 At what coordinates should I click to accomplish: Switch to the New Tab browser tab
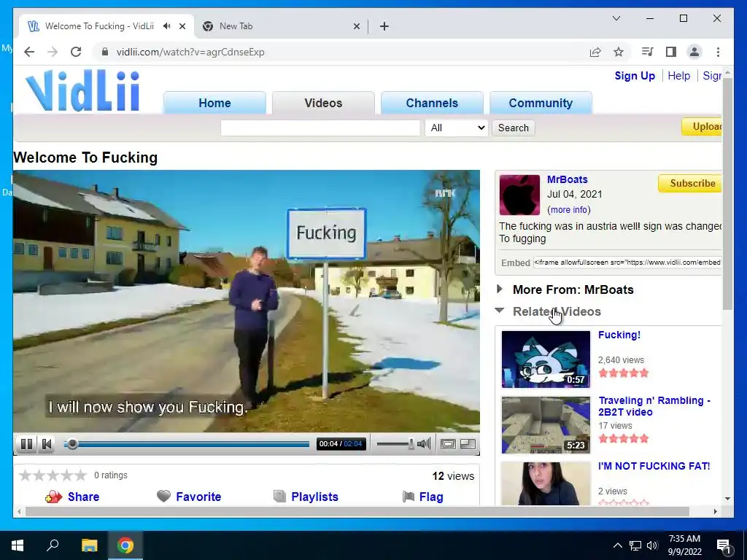281,26
